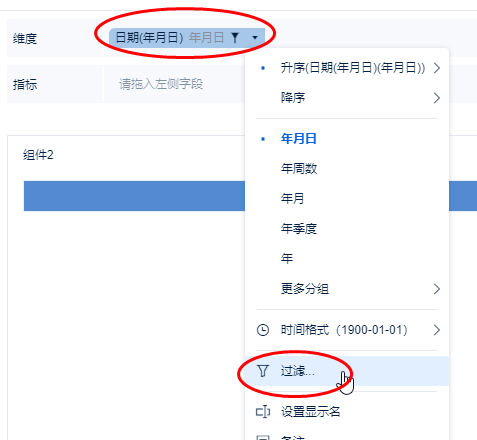The width and height of the screenshot is (477, 440).
Task: Click the rename icon beside 设置显示名
Action: point(263,412)
